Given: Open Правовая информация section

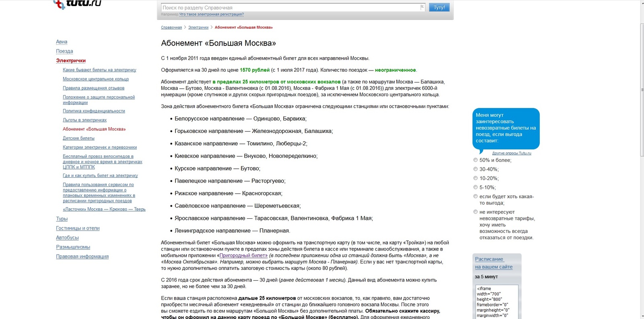Looking at the screenshot, I should pyautogui.click(x=82, y=257).
